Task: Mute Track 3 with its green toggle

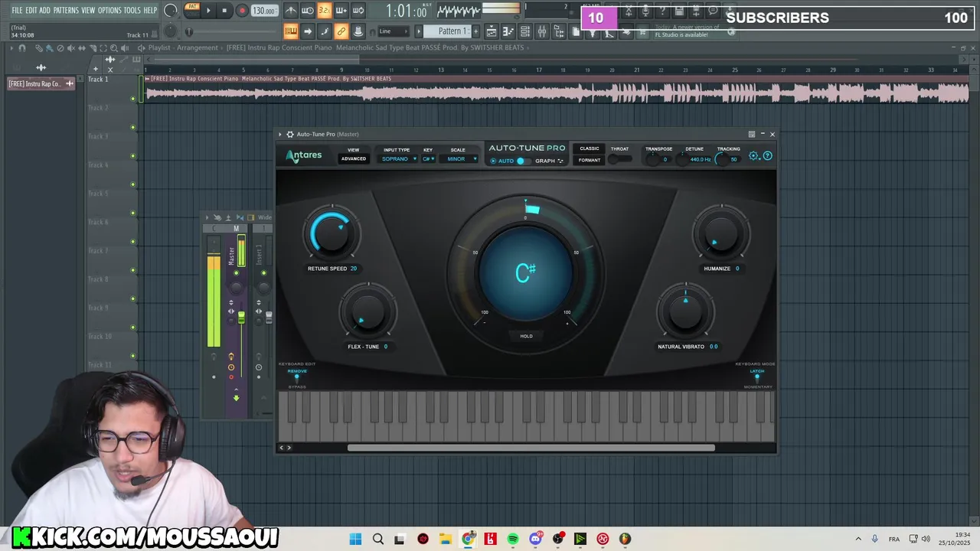Action: coord(133,156)
